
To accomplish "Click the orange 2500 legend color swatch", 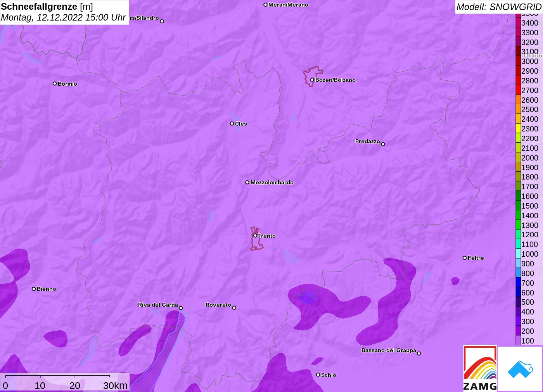I will (518, 109).
